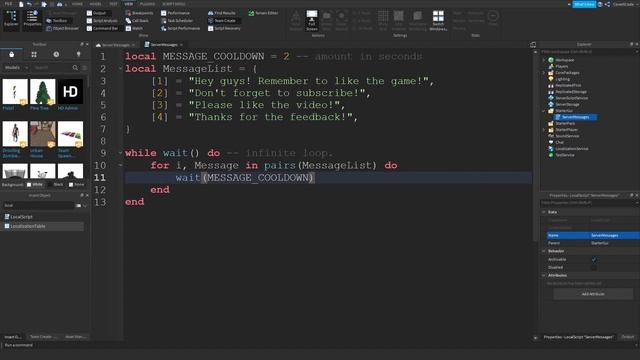This screenshot has width=640, height=360.
Task: Select the Name property row
Action: (x=593, y=236)
